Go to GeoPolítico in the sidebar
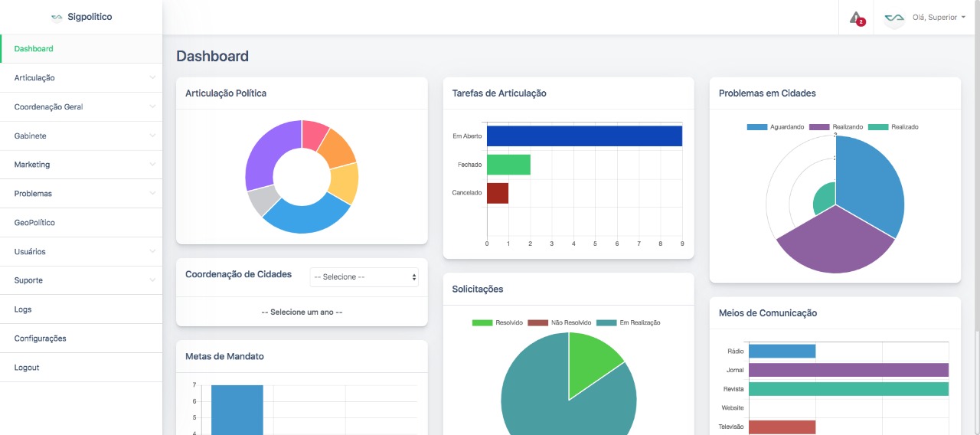 (34, 223)
